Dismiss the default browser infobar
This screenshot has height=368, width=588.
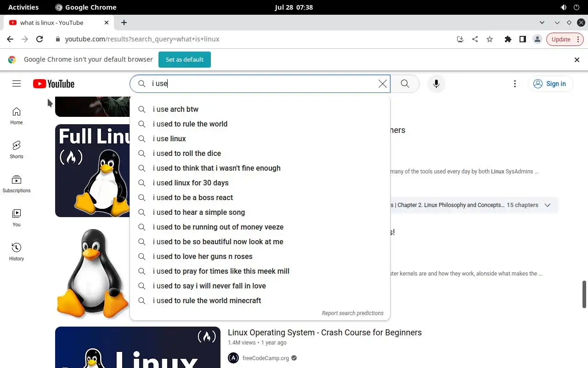(x=577, y=59)
